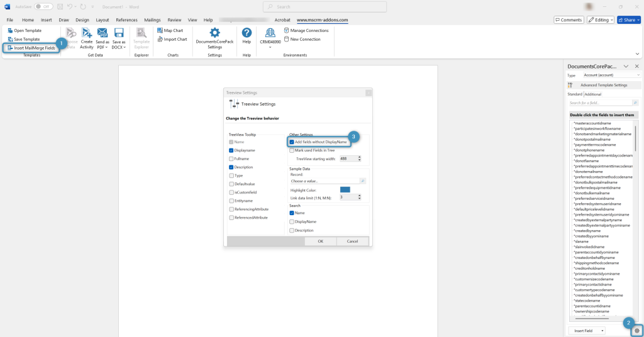Uncheck the Displayname tooltip checkbox
This screenshot has width=644, height=337.
(x=231, y=150)
